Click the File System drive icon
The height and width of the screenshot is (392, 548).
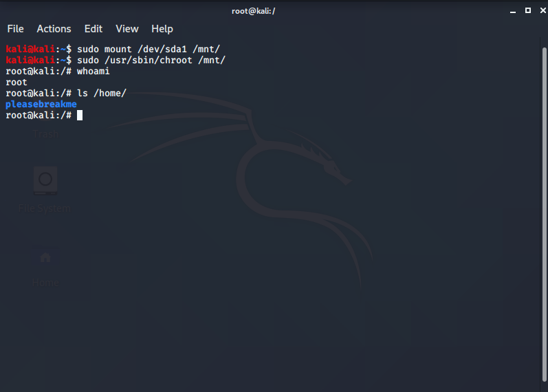[45, 181]
